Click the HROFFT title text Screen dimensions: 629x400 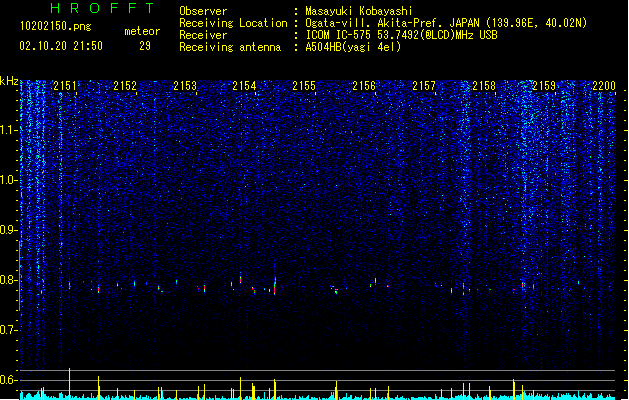coord(102,8)
